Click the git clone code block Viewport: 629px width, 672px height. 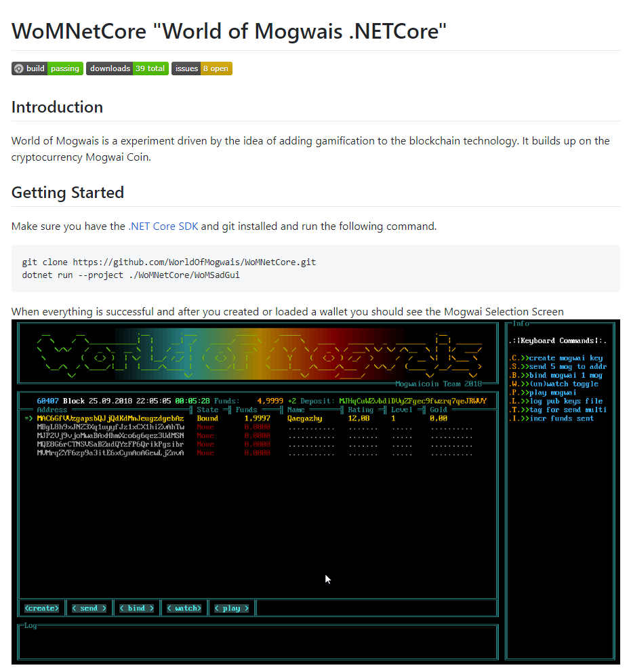pyautogui.click(x=316, y=269)
